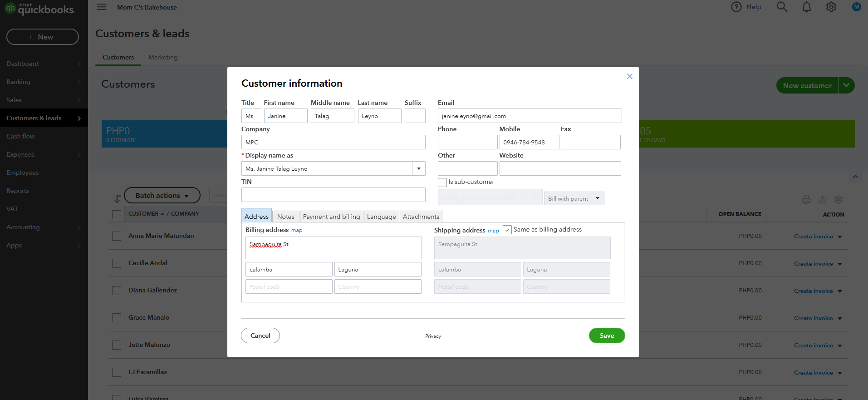
Task: Click the green Save button
Action: tap(607, 336)
